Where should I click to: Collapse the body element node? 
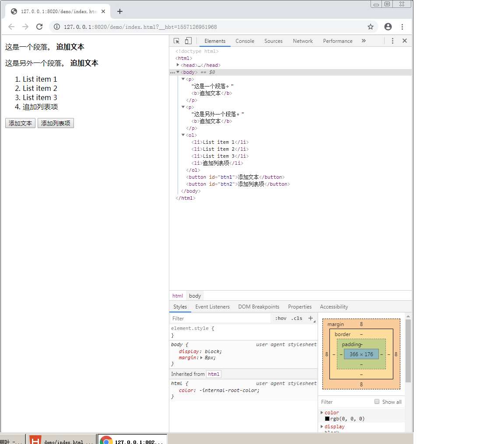coord(178,72)
